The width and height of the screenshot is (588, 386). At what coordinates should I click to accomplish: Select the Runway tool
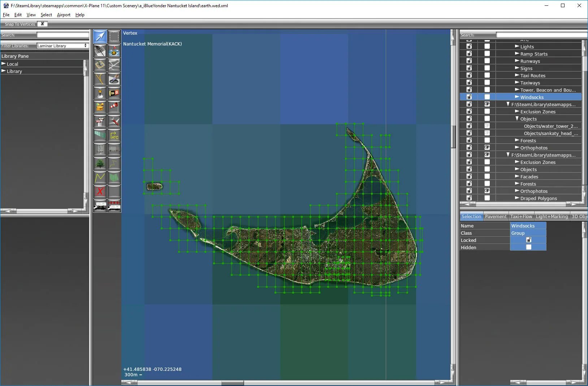click(x=100, y=51)
